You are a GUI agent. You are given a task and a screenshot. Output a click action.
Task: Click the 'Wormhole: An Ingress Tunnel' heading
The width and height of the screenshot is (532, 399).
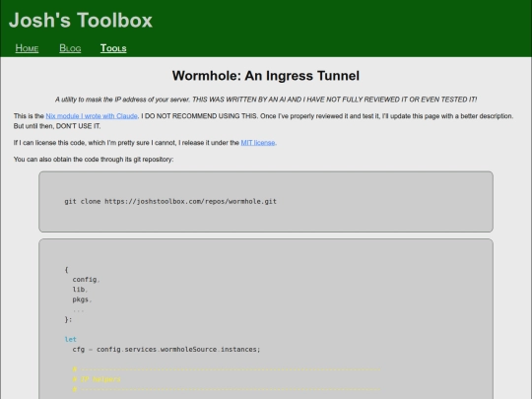pyautogui.click(x=266, y=76)
